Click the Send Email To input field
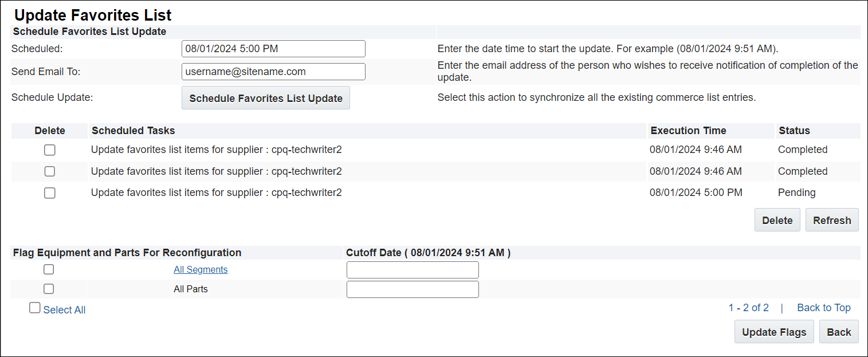This screenshot has width=868, height=357. [x=273, y=71]
